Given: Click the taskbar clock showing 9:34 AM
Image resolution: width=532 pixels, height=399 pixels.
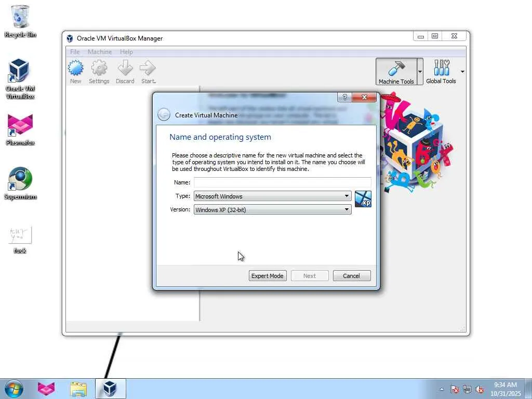Looking at the screenshot, I should point(506,389).
